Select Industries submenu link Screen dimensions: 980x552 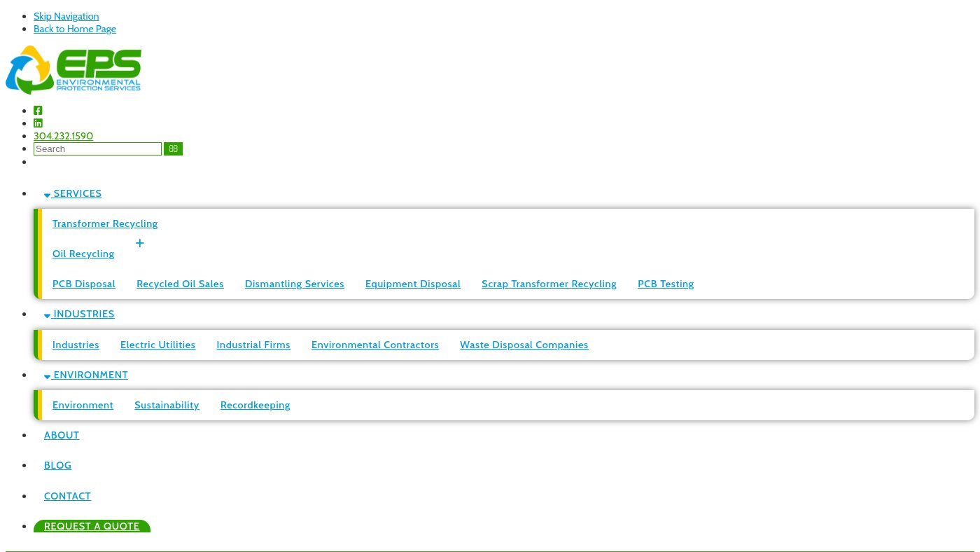(x=76, y=345)
